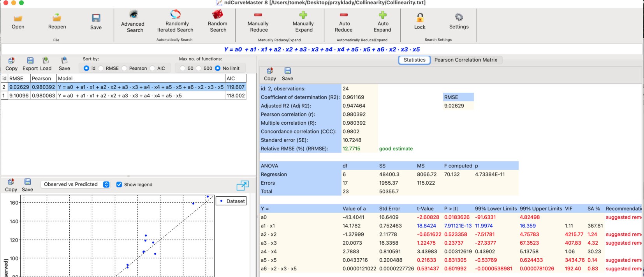Click the a1 · x1 coefficient row label

pos(268,226)
